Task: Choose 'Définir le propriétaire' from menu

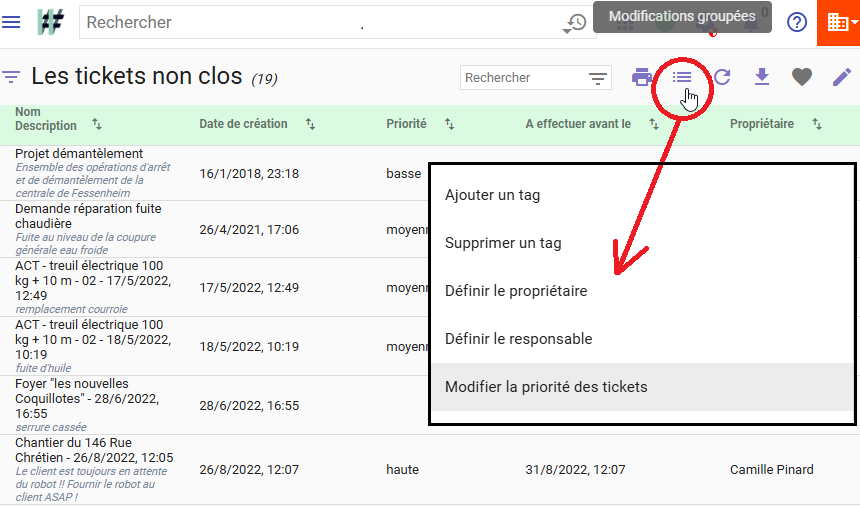Action: (x=516, y=291)
